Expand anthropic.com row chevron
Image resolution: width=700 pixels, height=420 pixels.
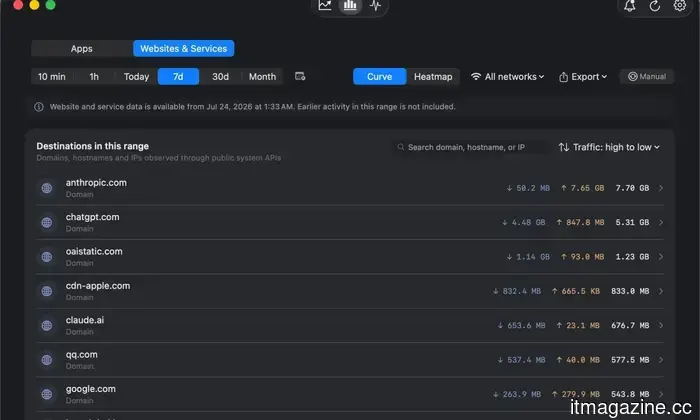tap(661, 188)
